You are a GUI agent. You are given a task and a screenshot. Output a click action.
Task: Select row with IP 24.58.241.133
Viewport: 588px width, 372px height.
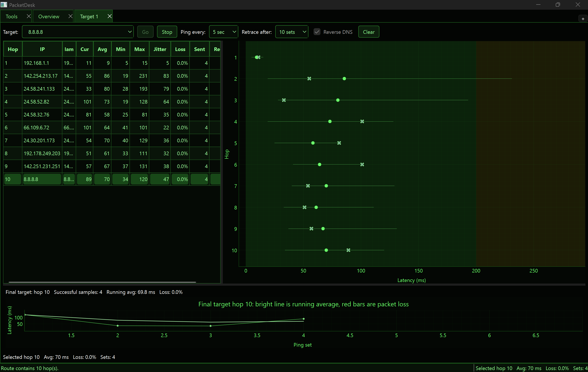[x=112, y=89]
